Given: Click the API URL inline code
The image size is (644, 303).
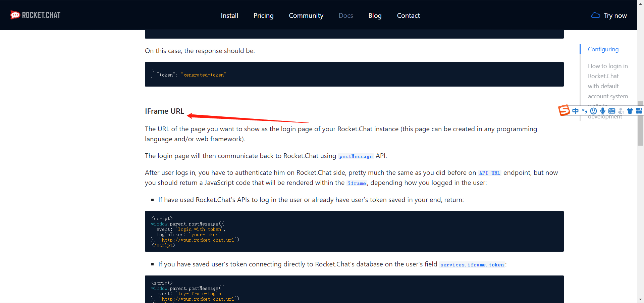Looking at the screenshot, I should (490, 173).
